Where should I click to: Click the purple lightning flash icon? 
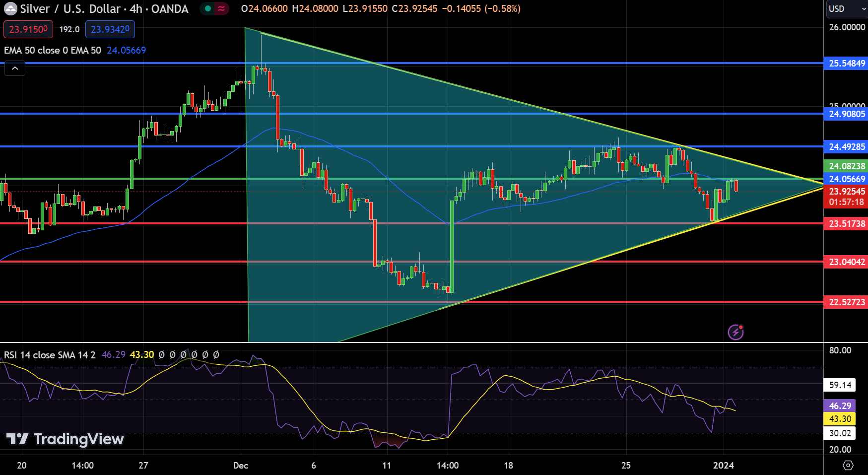pyautogui.click(x=735, y=332)
